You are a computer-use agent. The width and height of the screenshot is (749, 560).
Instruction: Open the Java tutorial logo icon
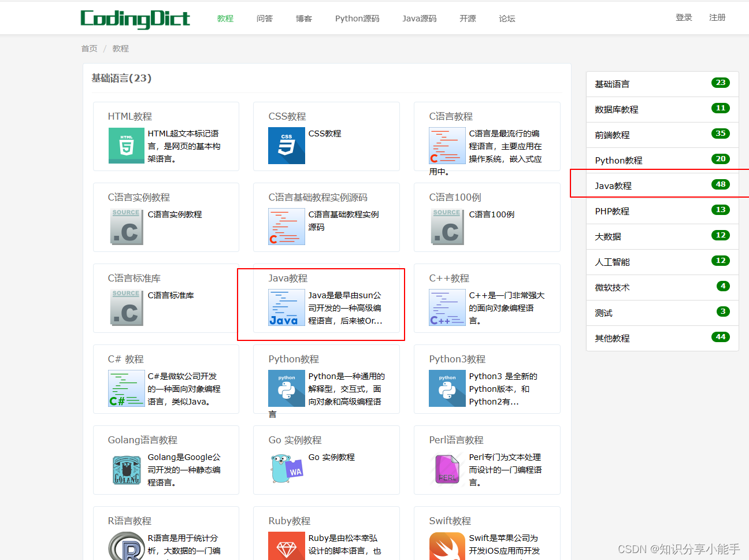click(x=287, y=307)
